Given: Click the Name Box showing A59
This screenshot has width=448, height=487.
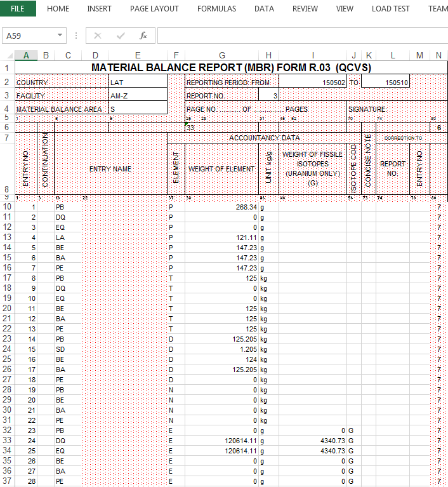Looking at the screenshot, I should pos(29,36).
